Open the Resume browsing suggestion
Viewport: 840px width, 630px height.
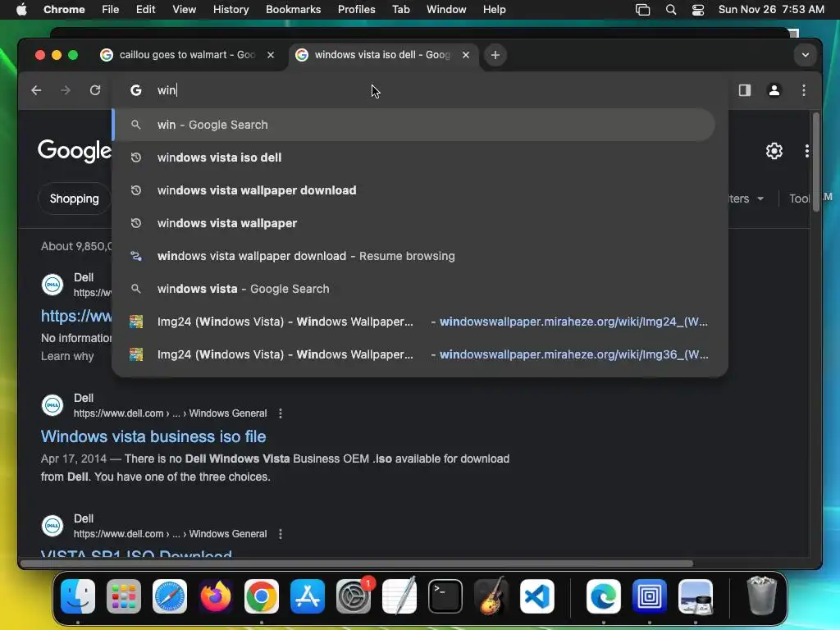point(414,256)
